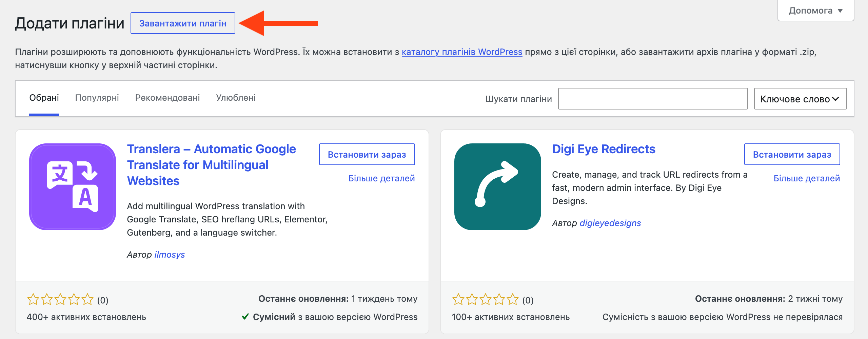Switch to the Улюблені tab
Screen dimensions: 868x339
236,98
